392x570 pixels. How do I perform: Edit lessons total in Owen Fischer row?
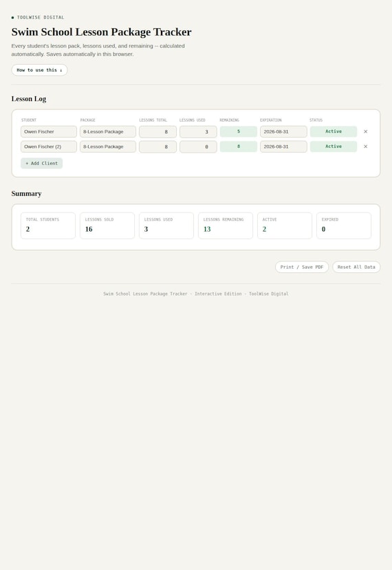(x=157, y=131)
